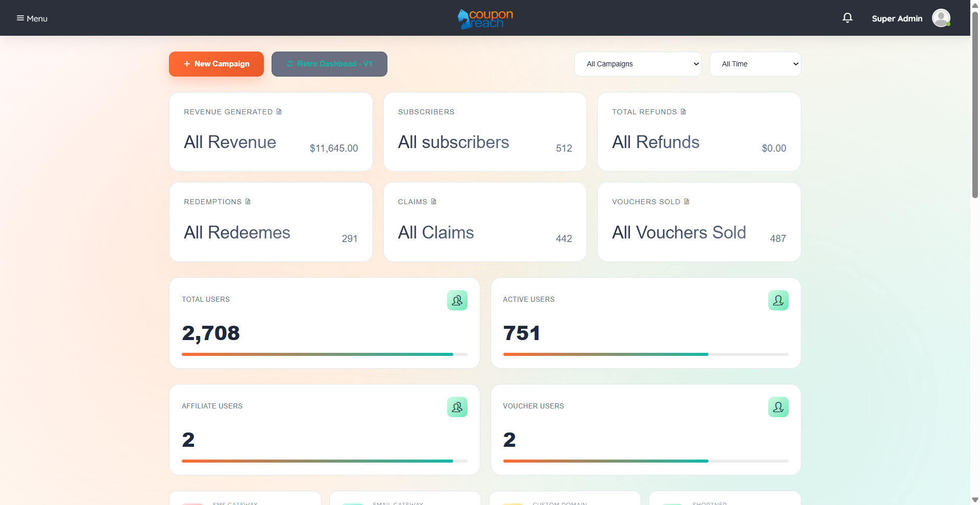This screenshot has width=980, height=505.
Task: Expand the All Campaigns dropdown
Action: [x=638, y=64]
